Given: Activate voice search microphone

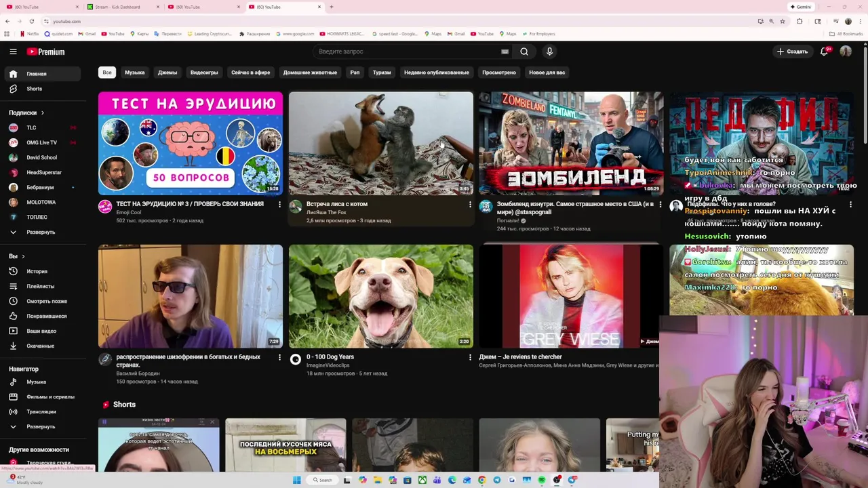Looking at the screenshot, I should [549, 52].
